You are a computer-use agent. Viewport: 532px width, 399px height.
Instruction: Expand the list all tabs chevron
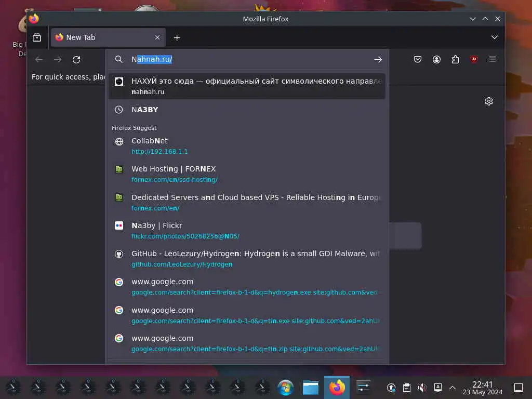(x=495, y=37)
